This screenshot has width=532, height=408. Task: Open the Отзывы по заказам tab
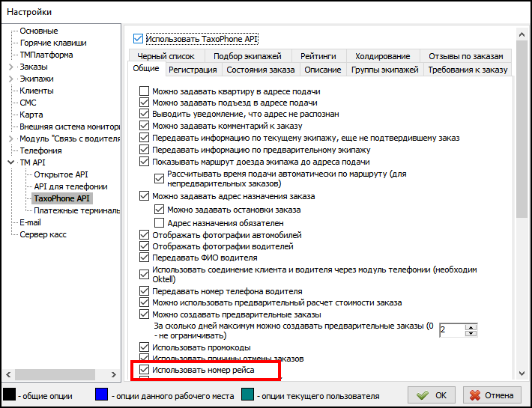point(466,56)
